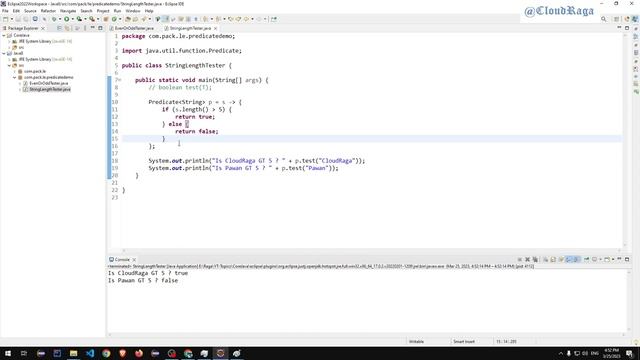Open Visual Studio Code from taskbar
The height and width of the screenshot is (360, 640).
(x=90, y=353)
